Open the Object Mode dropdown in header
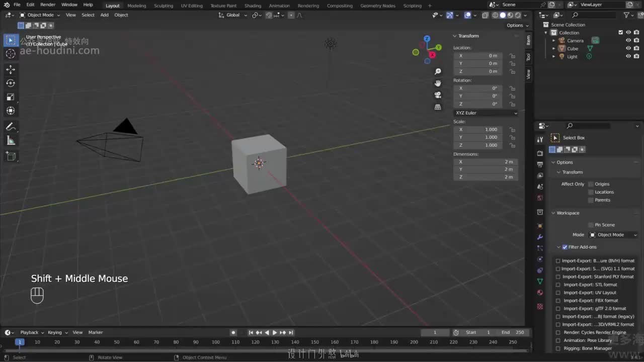This screenshot has width=644, height=362. [40, 15]
